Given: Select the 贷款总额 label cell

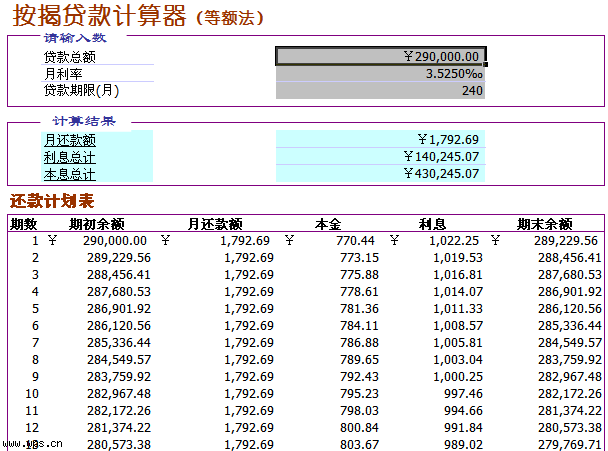Looking at the screenshot, I should 70,57.
